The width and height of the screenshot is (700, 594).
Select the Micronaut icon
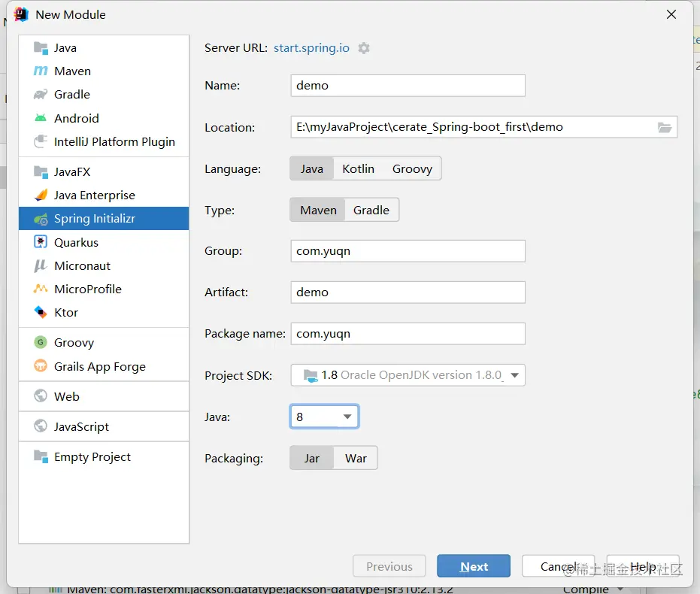click(41, 265)
